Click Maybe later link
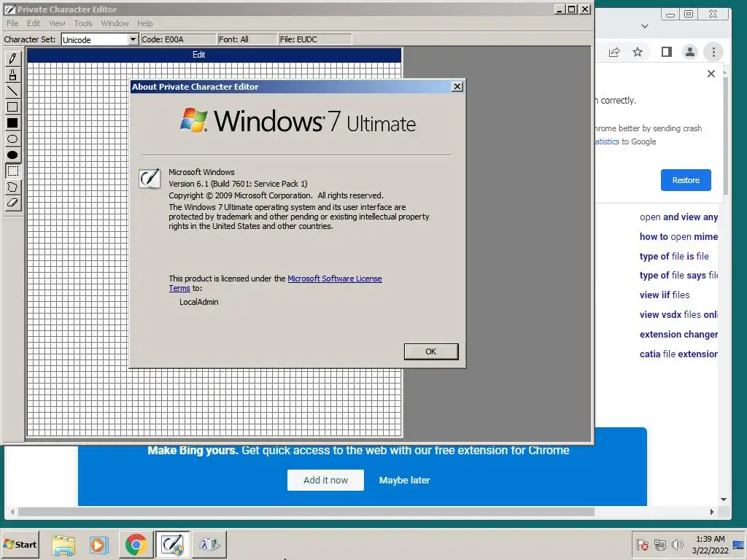This screenshot has height=560, width=747. tap(404, 480)
